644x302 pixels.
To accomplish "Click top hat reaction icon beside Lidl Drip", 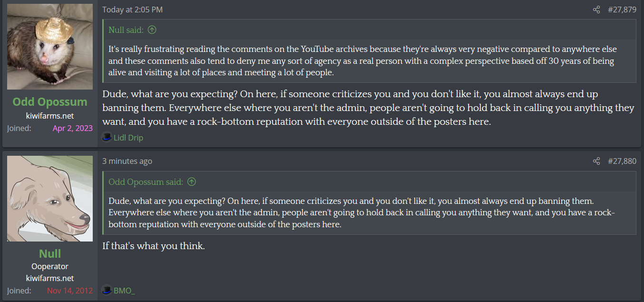I will tap(107, 138).
